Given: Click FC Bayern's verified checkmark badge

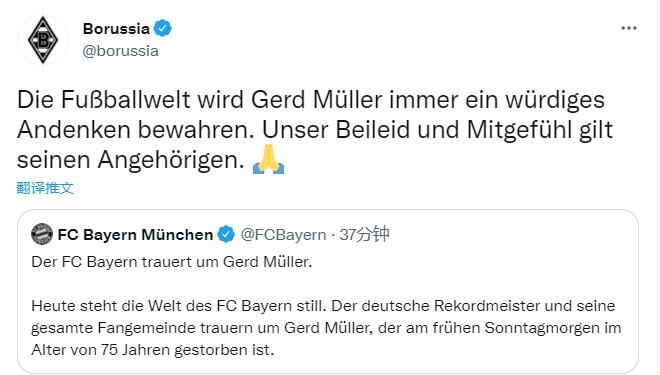Looking at the screenshot, I should pos(226,234).
